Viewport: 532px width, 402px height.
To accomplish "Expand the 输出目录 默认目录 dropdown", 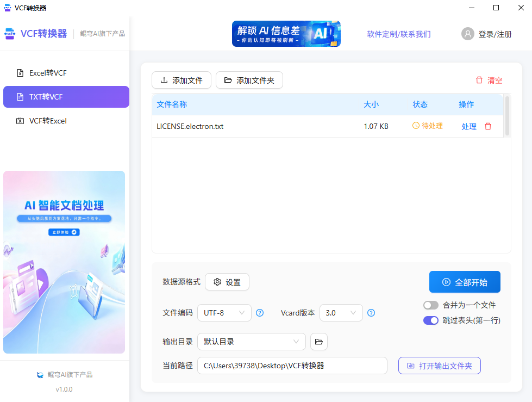I will [251, 342].
